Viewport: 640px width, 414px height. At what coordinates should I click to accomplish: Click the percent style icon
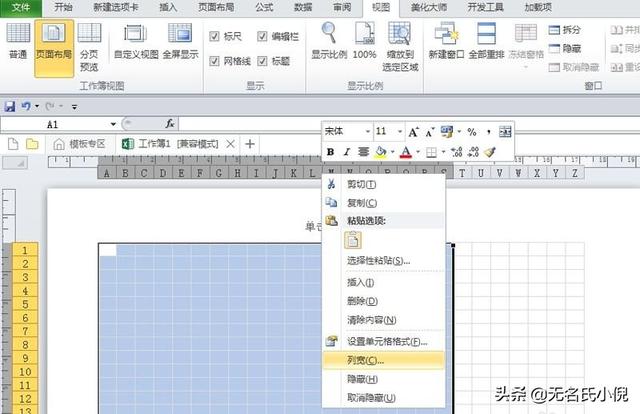click(x=471, y=132)
